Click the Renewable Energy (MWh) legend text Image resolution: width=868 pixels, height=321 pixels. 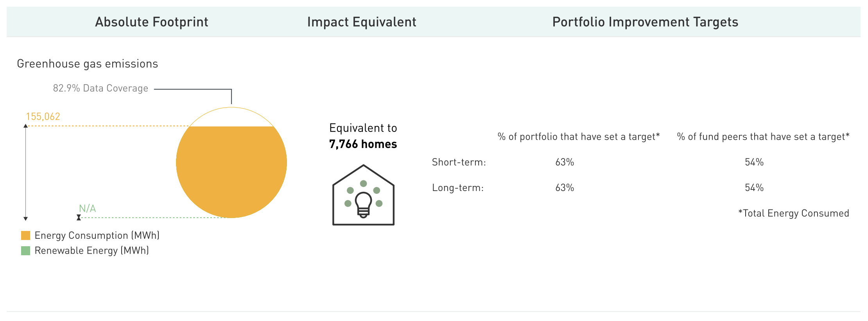[92, 251]
